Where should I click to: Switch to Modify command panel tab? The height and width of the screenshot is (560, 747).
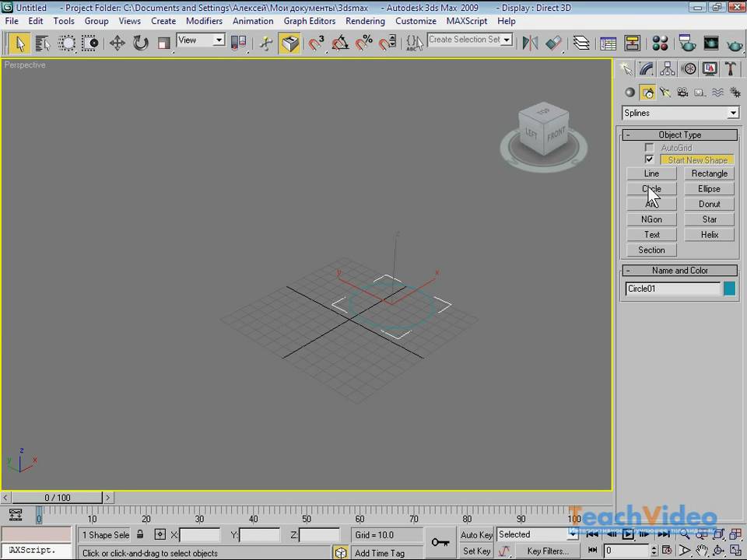(647, 69)
